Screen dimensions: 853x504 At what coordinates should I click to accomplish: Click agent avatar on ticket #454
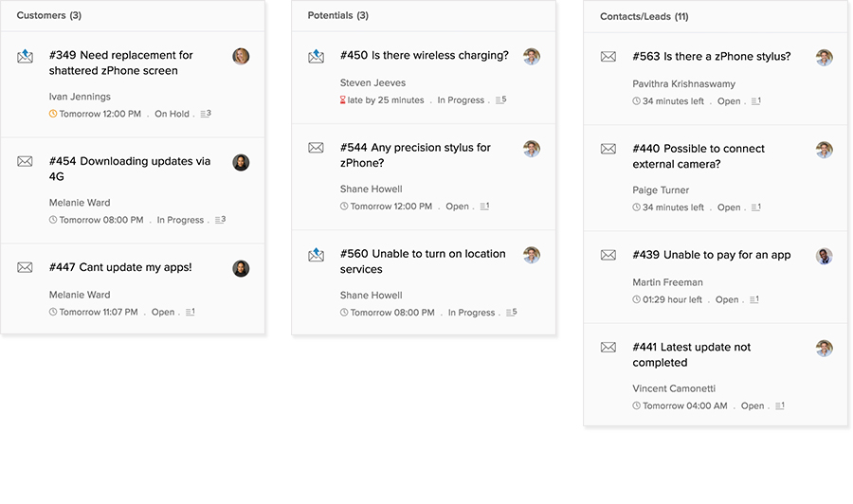click(241, 162)
